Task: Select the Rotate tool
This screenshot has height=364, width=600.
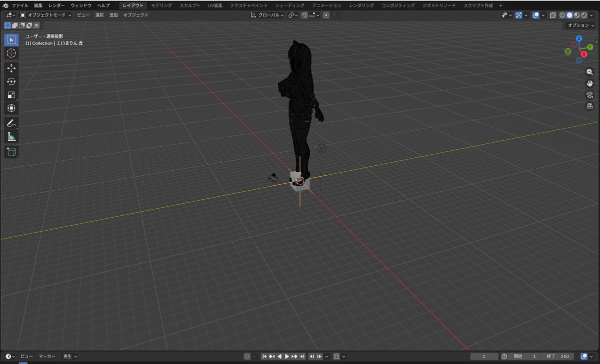Action: tap(11, 81)
